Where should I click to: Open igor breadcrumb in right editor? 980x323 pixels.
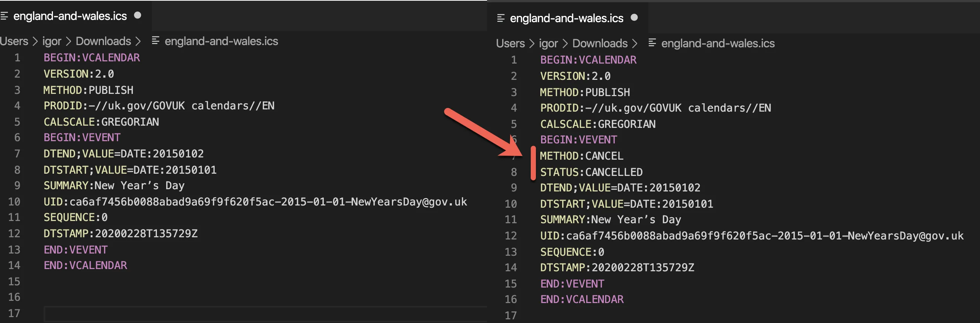[x=548, y=43]
